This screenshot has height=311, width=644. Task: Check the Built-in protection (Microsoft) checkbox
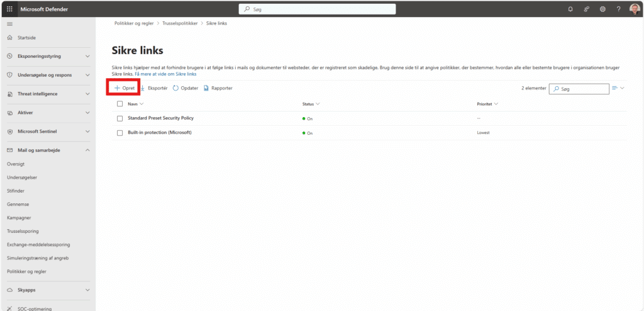click(x=120, y=133)
